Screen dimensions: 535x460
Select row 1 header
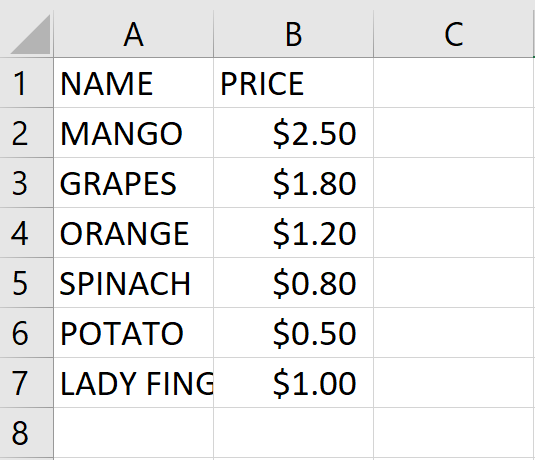tap(27, 83)
